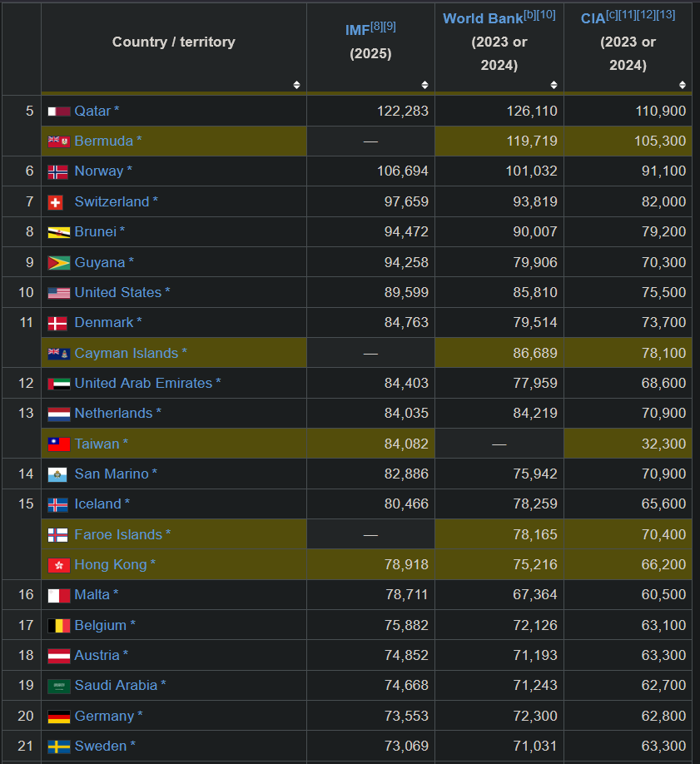Open the IMF header link
Image resolution: width=700 pixels, height=764 pixels.
357,31
